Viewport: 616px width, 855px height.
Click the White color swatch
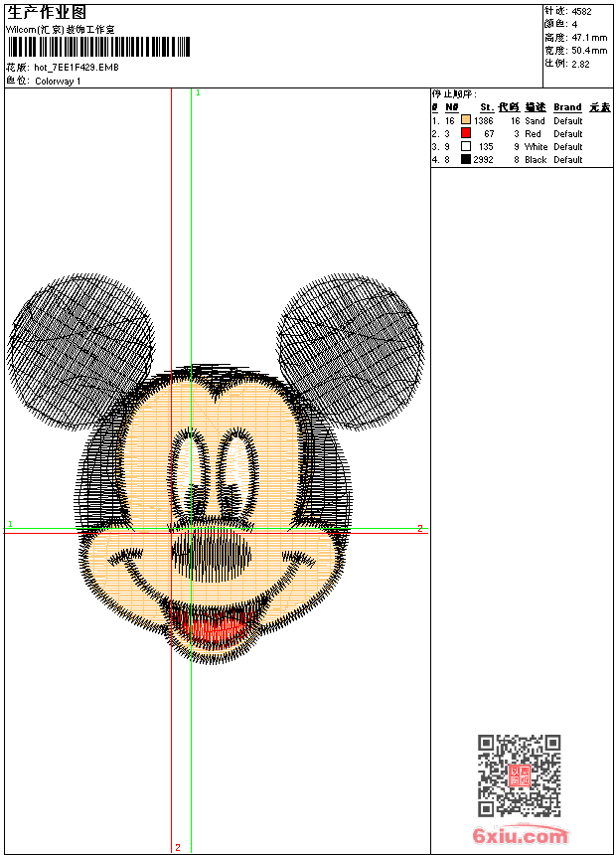pos(466,146)
